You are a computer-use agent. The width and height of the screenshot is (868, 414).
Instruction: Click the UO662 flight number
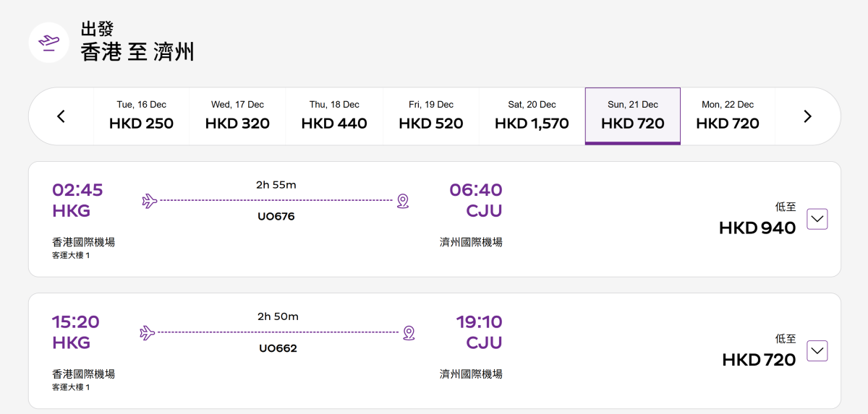(x=278, y=348)
